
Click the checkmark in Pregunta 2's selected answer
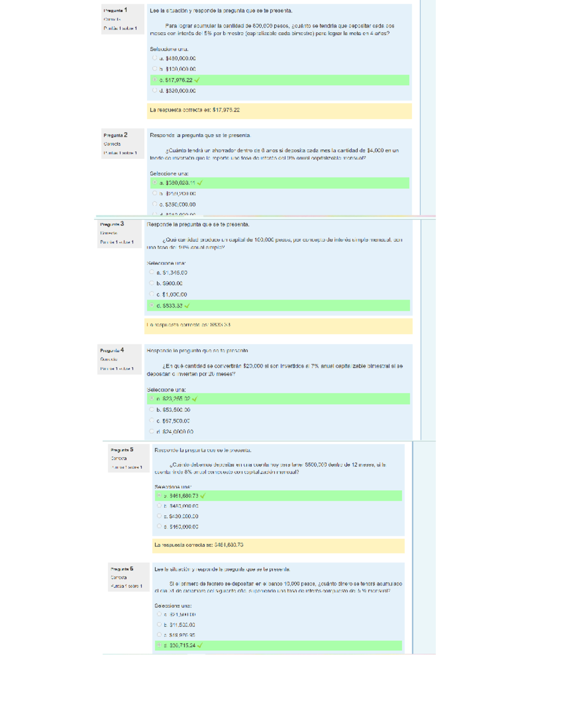[x=200, y=183]
